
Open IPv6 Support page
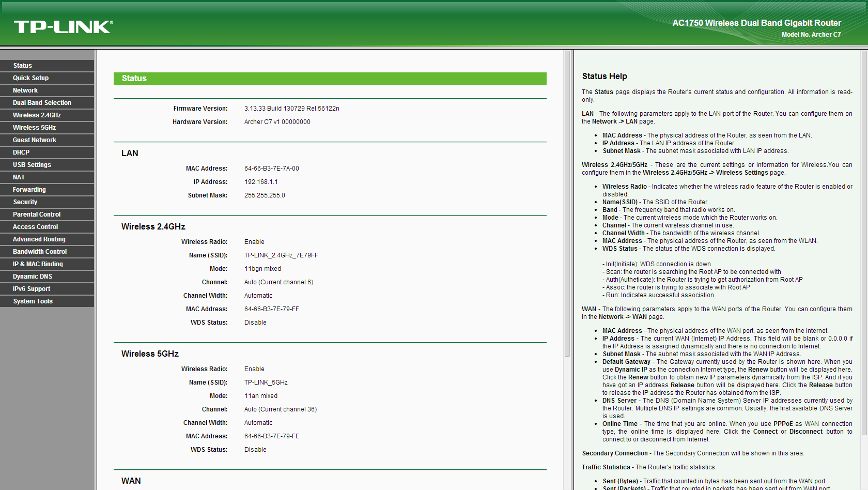coord(47,289)
